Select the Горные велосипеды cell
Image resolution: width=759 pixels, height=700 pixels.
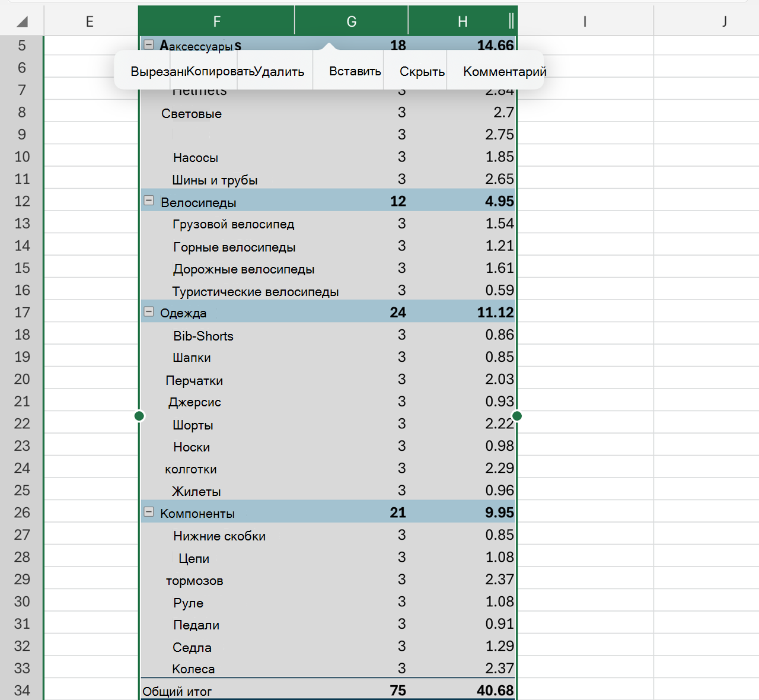pos(216,246)
